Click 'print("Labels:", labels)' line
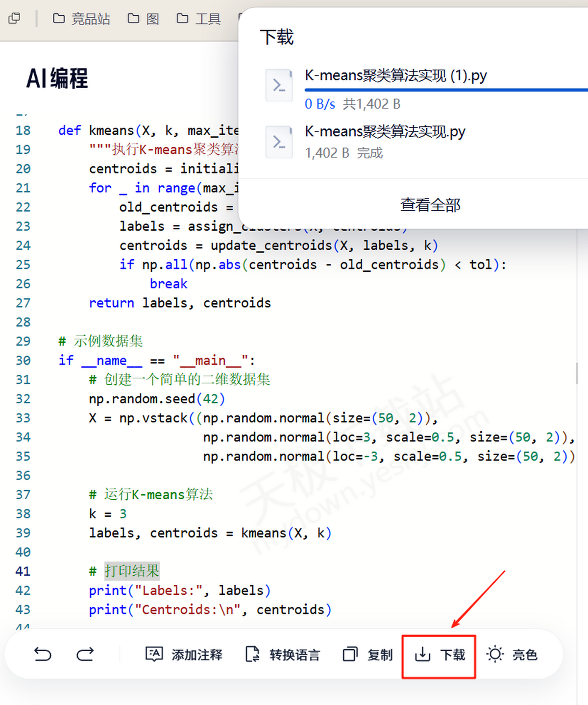This screenshot has height=705, width=588. [180, 590]
